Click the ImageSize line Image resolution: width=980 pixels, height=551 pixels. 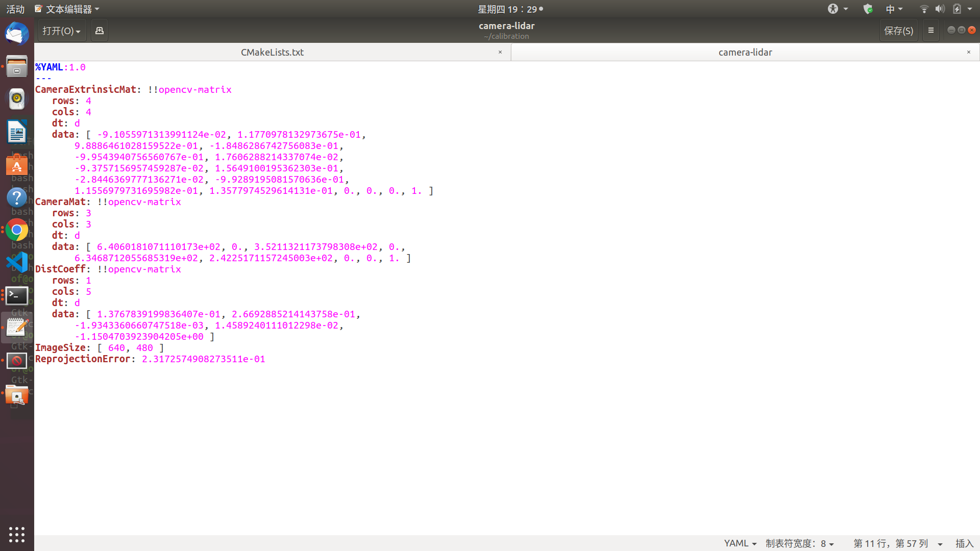pos(100,347)
